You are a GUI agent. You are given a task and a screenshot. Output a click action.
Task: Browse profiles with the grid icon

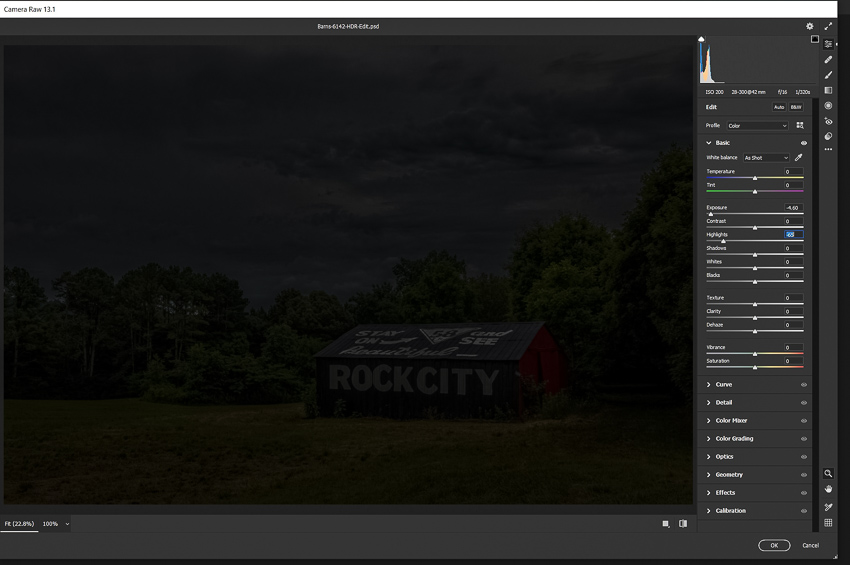pyautogui.click(x=800, y=126)
